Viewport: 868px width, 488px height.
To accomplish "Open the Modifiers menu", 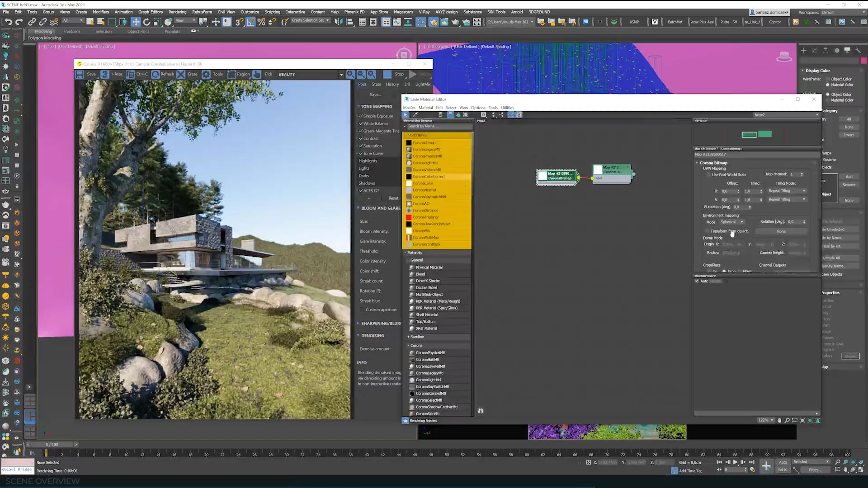I will (x=101, y=12).
